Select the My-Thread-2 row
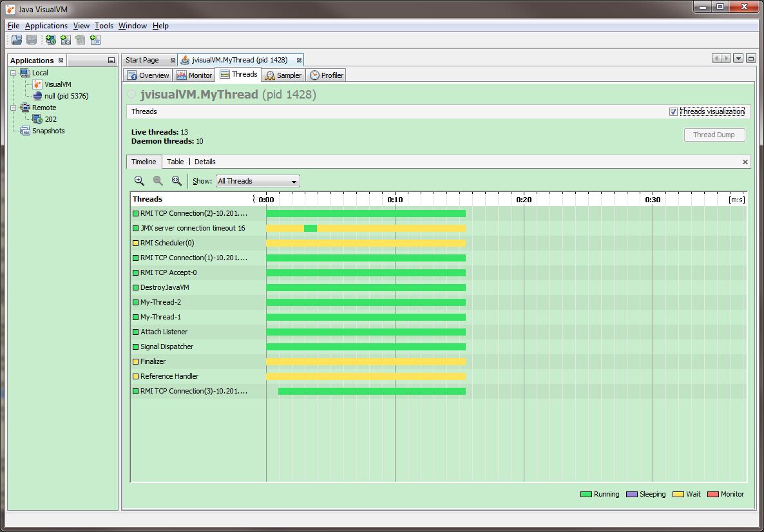 pyautogui.click(x=439, y=302)
